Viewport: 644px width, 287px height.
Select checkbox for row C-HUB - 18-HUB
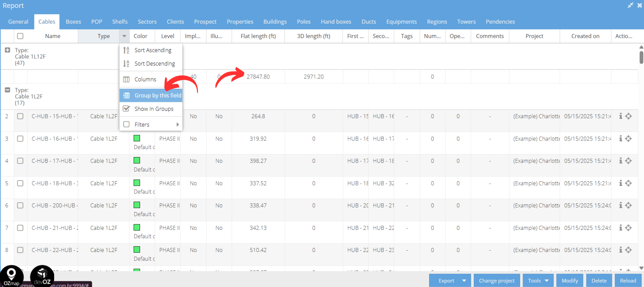point(20,183)
